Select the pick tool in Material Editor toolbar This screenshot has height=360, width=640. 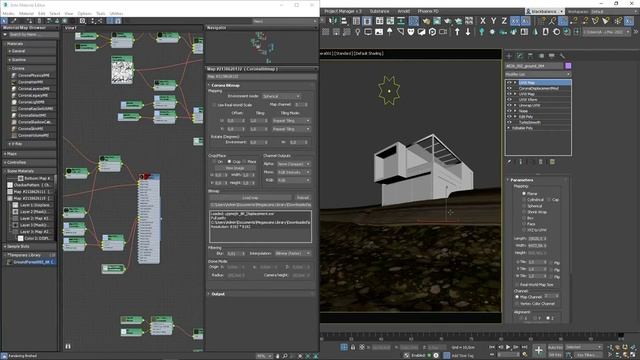tap(4, 21)
